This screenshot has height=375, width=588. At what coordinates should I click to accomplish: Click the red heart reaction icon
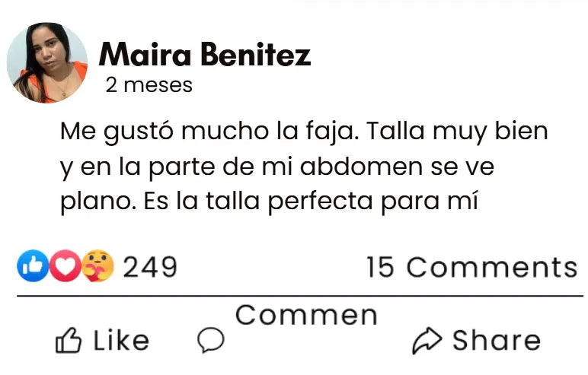tap(65, 266)
